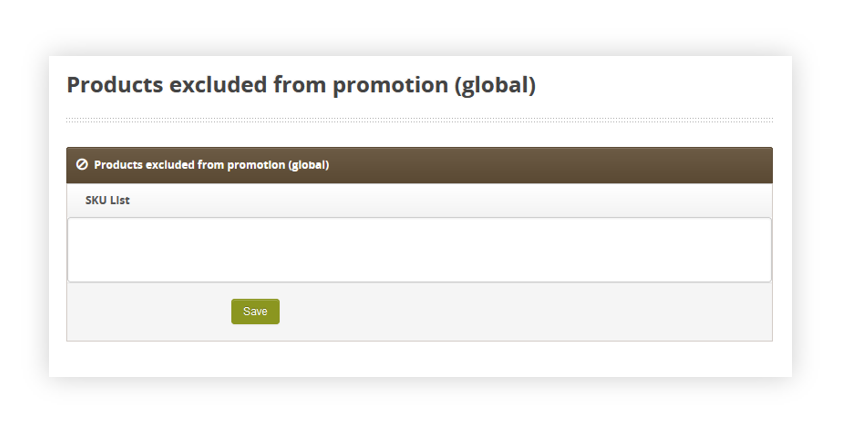Focus the SKU List text area
848x444 pixels.
click(419, 250)
